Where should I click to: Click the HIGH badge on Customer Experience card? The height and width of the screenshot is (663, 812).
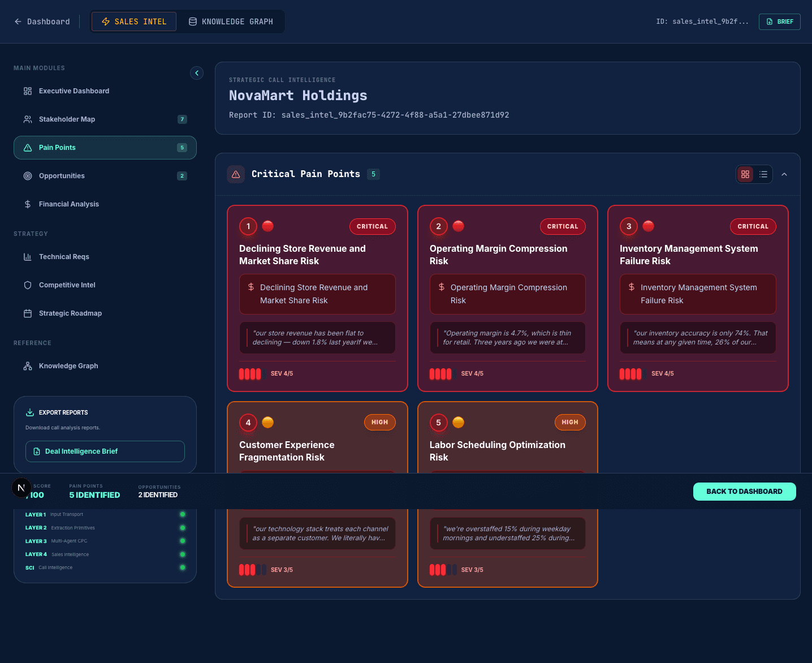(x=380, y=423)
